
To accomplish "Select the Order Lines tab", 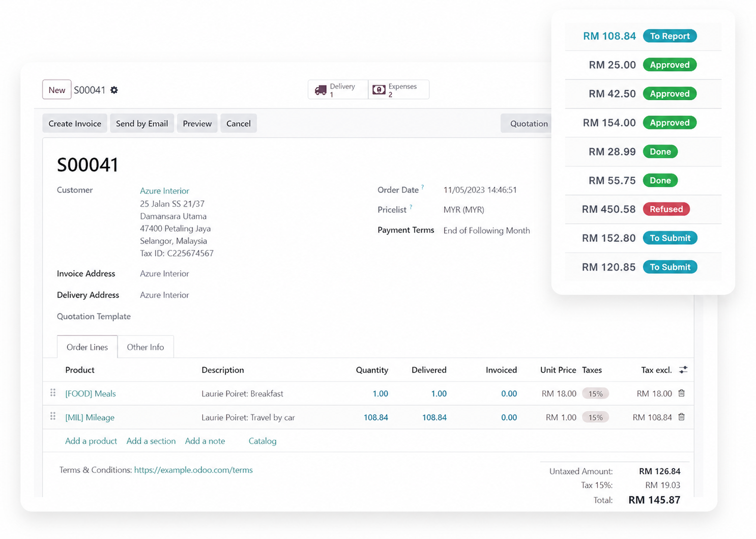I will (87, 347).
